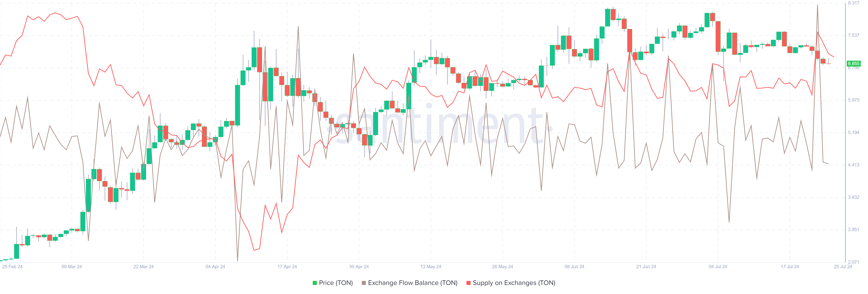Screen dimensions: 868x294
Task: Toggle the Exchange Flow Balance (TON) legend label
Action: [x=413, y=283]
